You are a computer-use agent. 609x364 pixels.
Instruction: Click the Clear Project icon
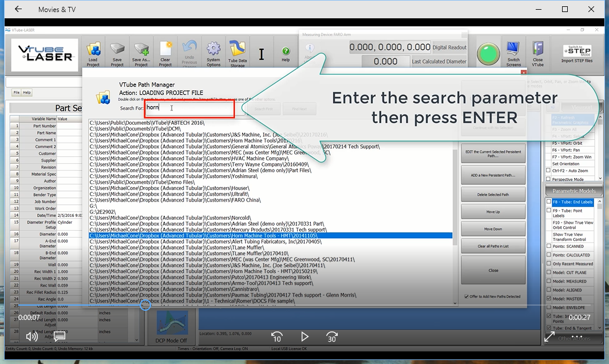[165, 54]
